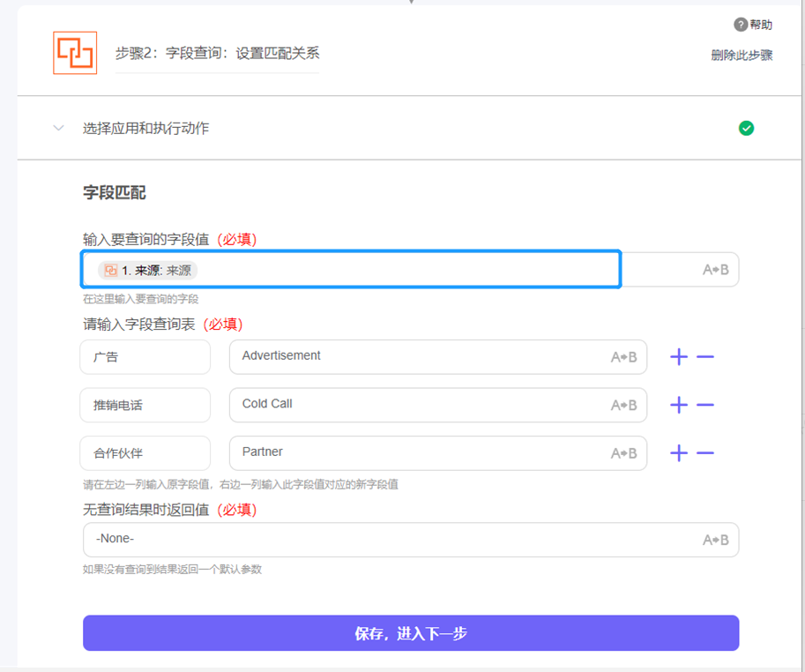
Task: Click minus icon in the Advertisement row
Action: pos(705,357)
